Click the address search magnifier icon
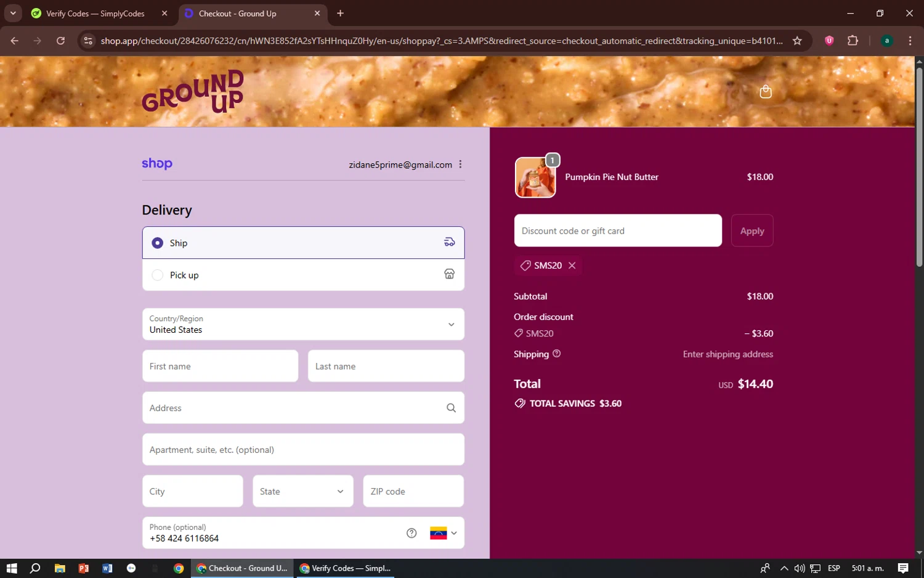This screenshot has height=578, width=924. click(x=451, y=408)
